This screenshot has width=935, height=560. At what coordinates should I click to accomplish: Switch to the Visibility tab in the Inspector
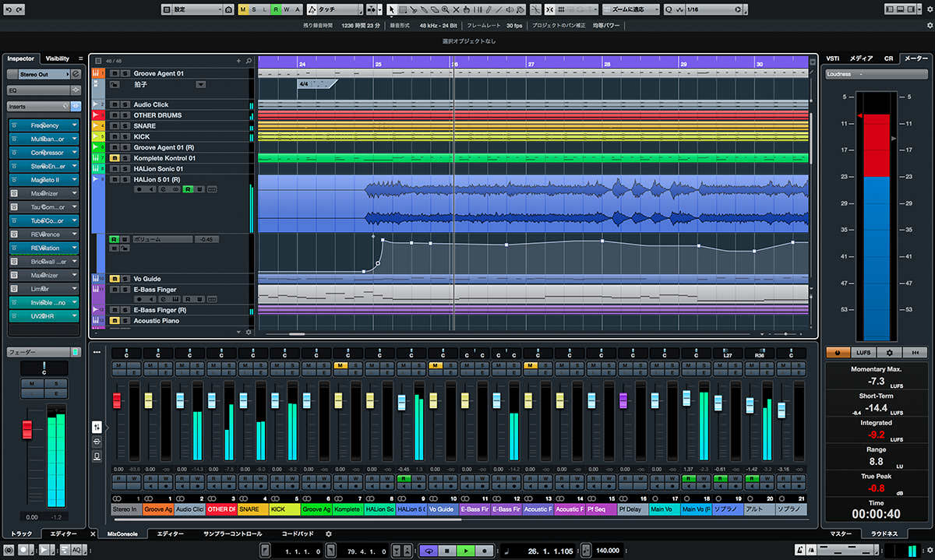[x=58, y=58]
